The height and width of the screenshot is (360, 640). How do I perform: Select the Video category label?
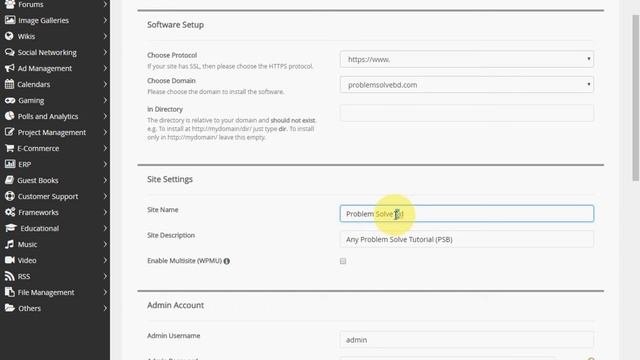[27, 260]
